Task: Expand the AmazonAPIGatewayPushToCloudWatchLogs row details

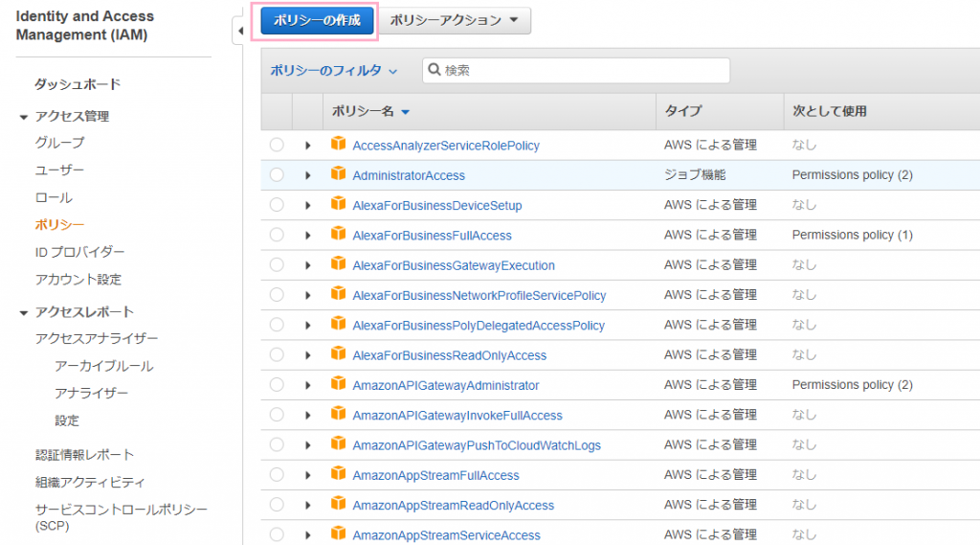Action: pyautogui.click(x=307, y=445)
